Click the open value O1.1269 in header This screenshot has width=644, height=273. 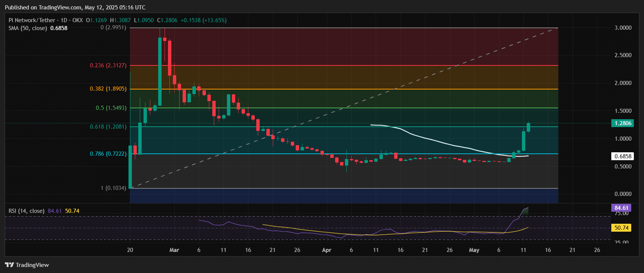click(97, 20)
